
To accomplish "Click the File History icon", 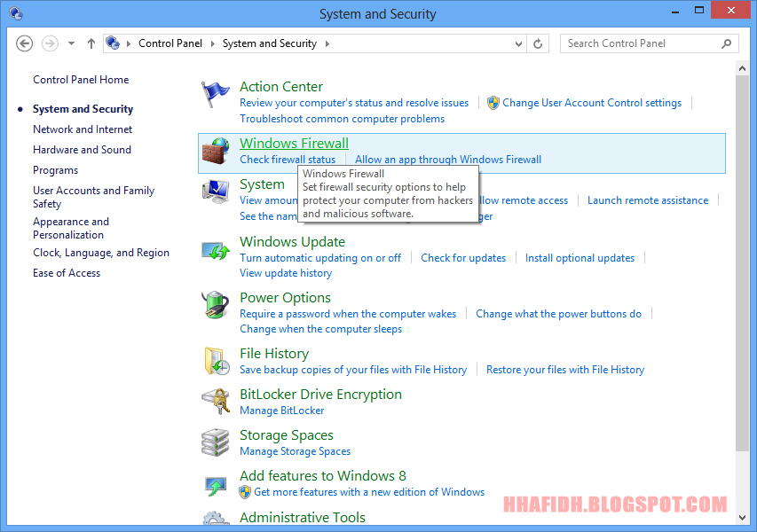I will pyautogui.click(x=214, y=361).
